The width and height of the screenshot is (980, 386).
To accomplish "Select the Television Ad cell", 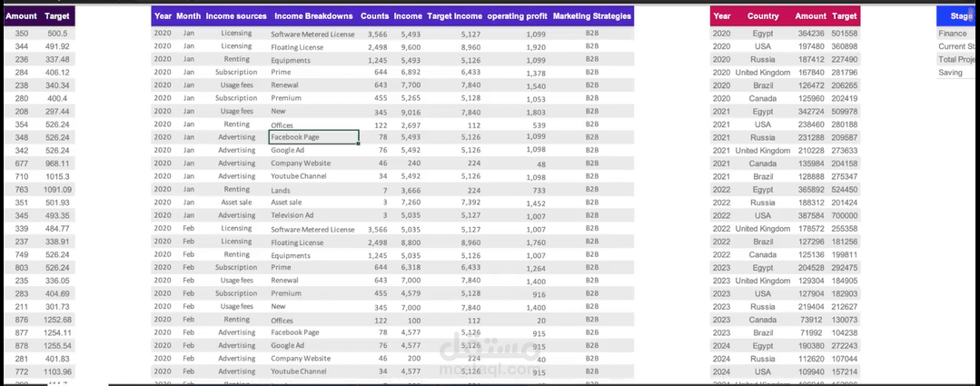I will [x=292, y=215].
